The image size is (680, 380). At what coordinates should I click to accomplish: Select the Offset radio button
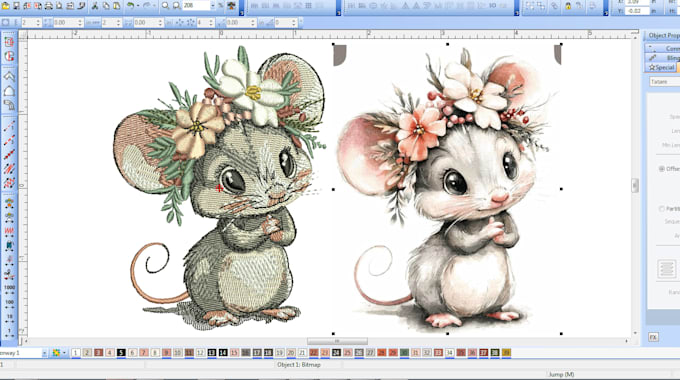[662, 169]
